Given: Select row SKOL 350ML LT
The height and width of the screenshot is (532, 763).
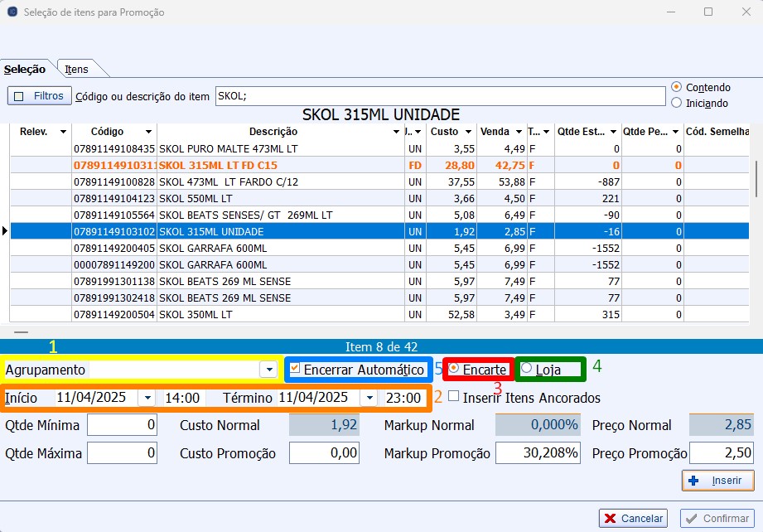Looking at the screenshot, I should [379, 314].
